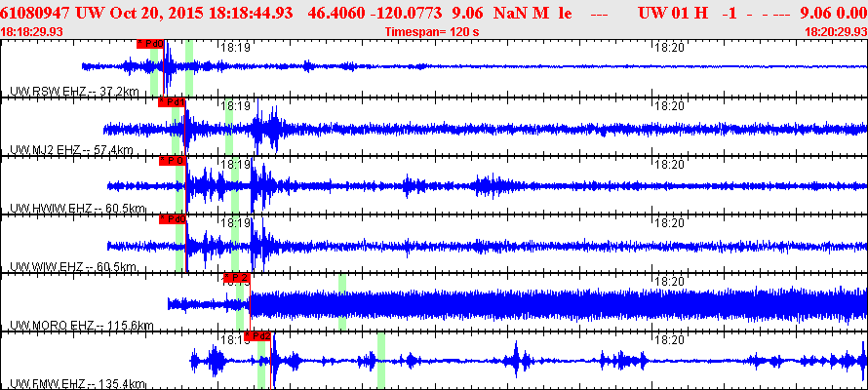Select station label UW.HWIW.EHZ -- 60.5km
The width and height of the screenshot is (868, 390).
tap(77, 209)
